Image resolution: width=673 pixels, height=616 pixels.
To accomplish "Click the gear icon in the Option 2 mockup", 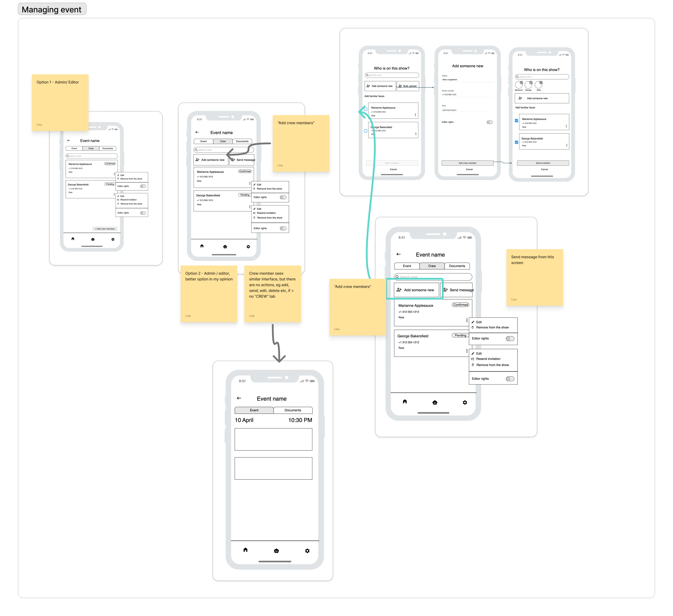I will point(248,247).
